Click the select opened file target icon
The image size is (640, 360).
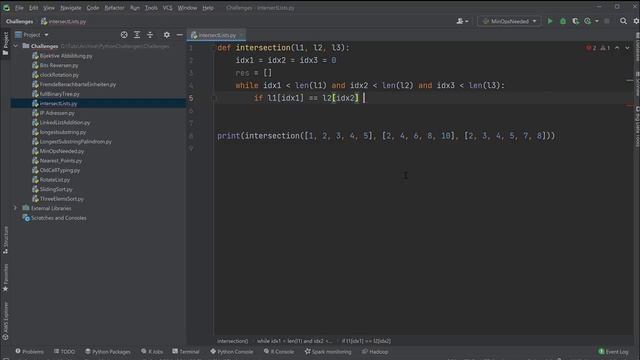124,35
